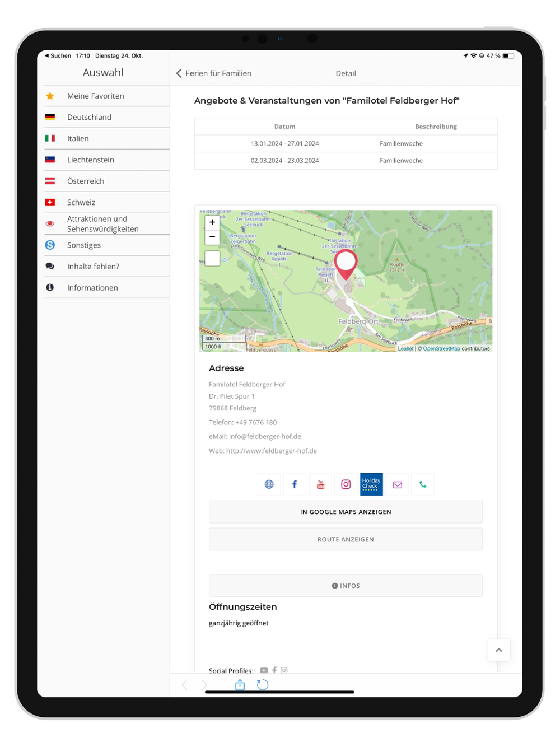Click Web http://www.feldberger-hof.de text
The width and height of the screenshot is (560, 747).
(263, 451)
